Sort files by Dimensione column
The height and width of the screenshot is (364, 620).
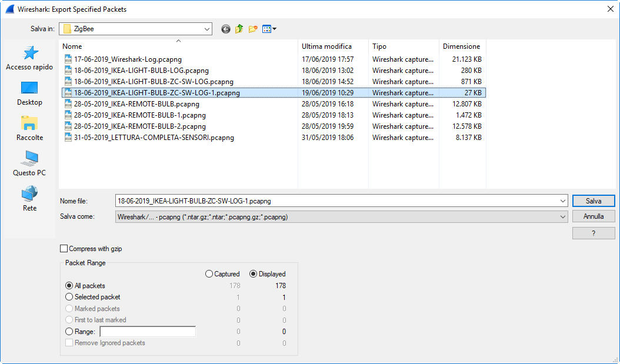tap(462, 46)
